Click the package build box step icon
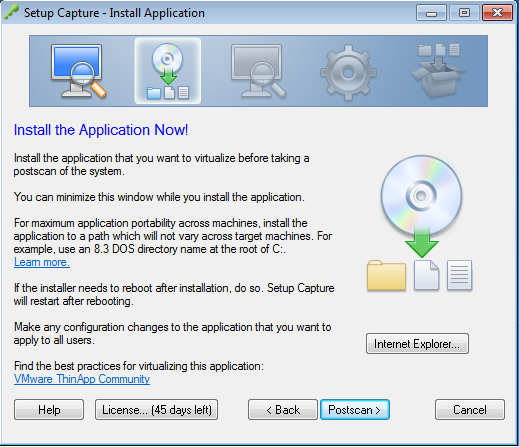Screen dimensions: 519x447 click(438, 70)
